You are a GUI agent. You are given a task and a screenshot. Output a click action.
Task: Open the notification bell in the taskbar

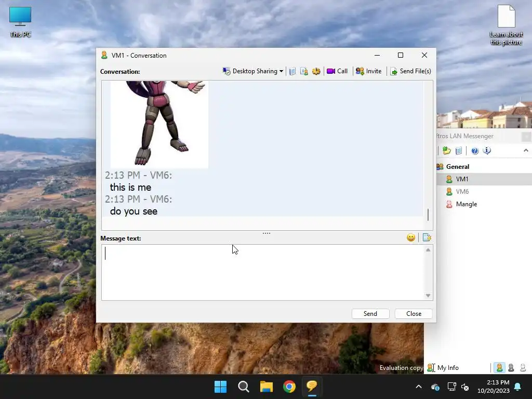518,387
